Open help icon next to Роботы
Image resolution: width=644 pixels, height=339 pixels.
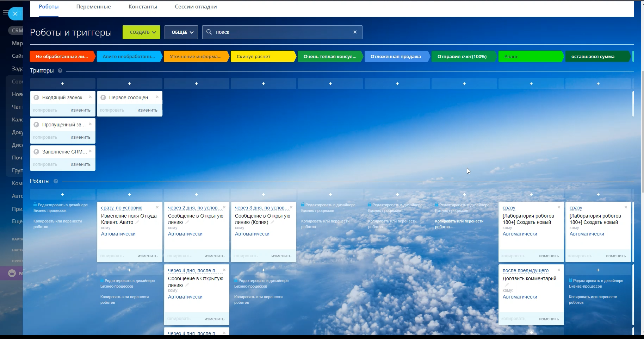[x=56, y=181]
